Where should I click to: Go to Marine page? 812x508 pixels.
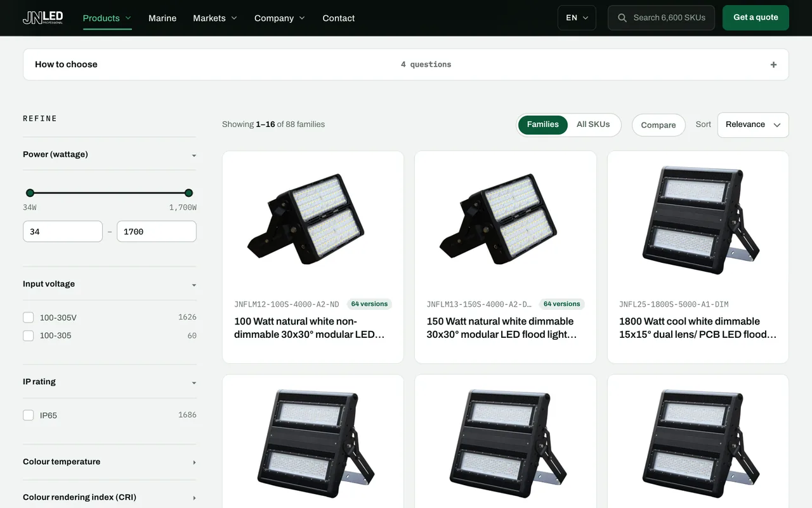[162, 18]
